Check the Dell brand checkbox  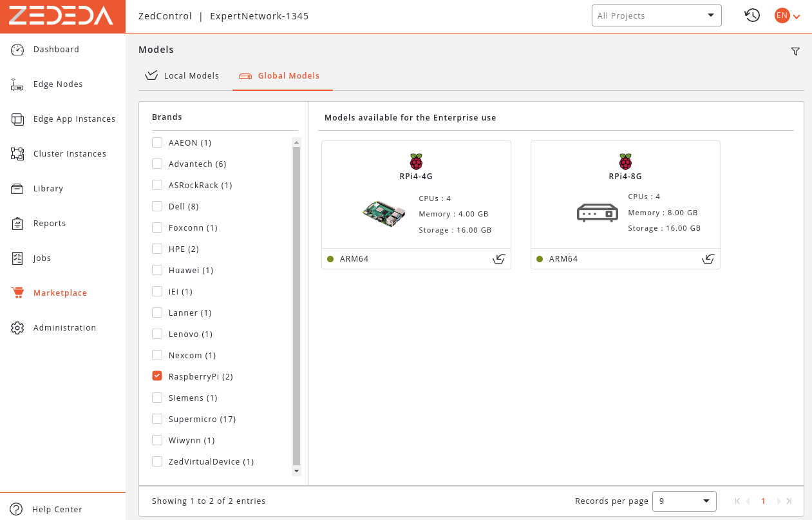157,206
